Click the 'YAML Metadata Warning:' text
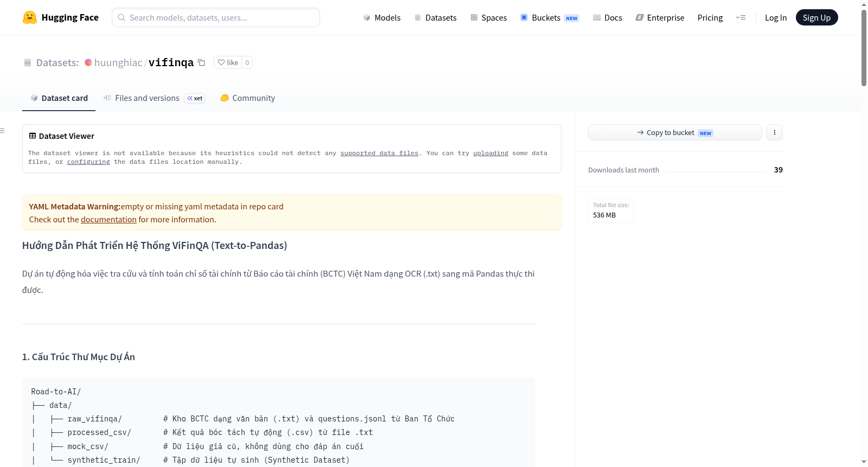This screenshot has height=467, width=868. (75, 207)
